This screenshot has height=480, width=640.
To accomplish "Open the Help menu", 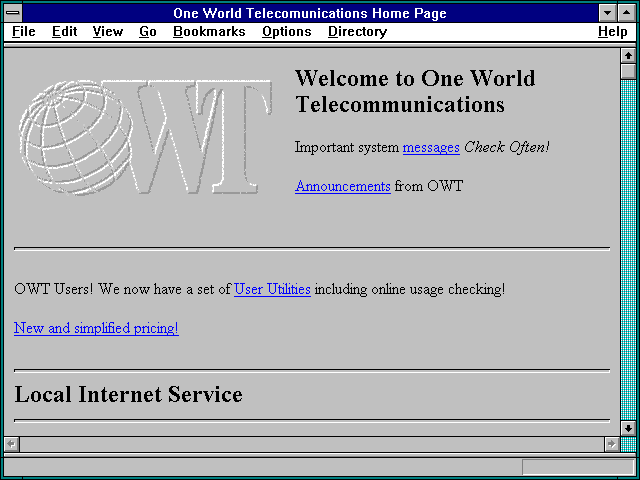I will [613, 31].
